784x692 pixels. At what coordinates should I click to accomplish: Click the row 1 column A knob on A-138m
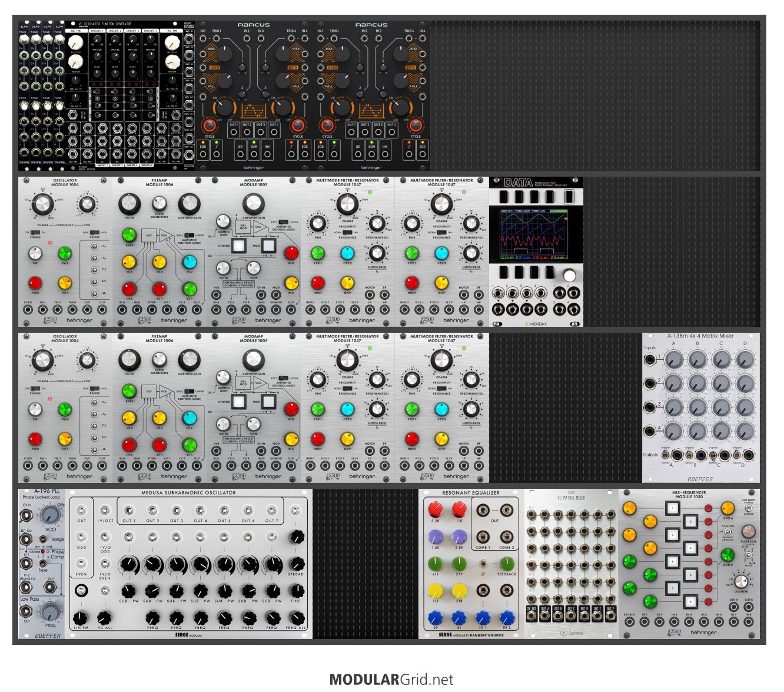tap(674, 359)
